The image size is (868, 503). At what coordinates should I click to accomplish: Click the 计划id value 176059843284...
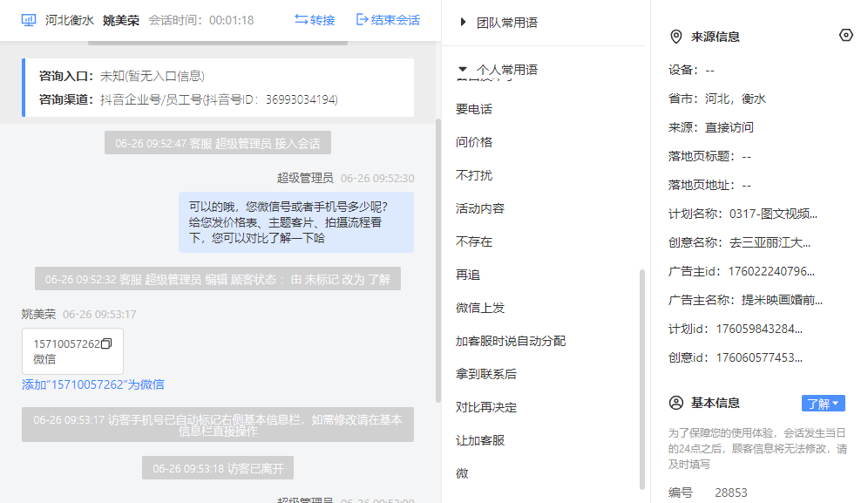click(x=759, y=329)
